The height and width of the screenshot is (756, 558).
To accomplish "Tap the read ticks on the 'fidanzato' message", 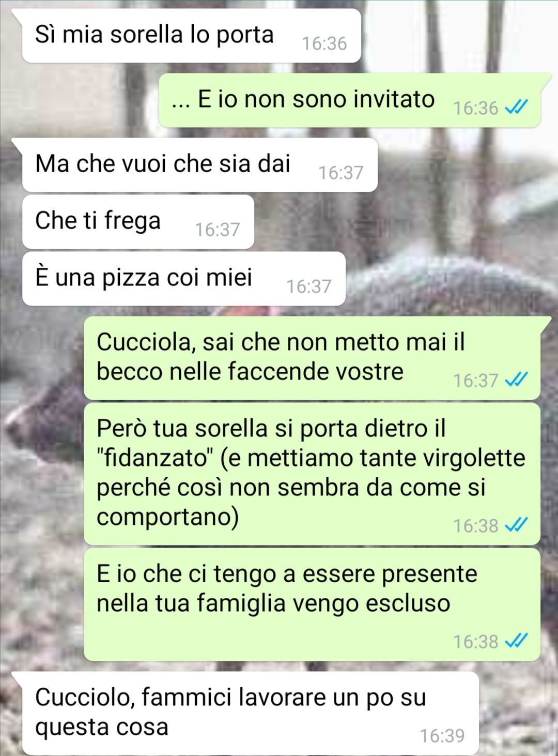I will pos(516,525).
